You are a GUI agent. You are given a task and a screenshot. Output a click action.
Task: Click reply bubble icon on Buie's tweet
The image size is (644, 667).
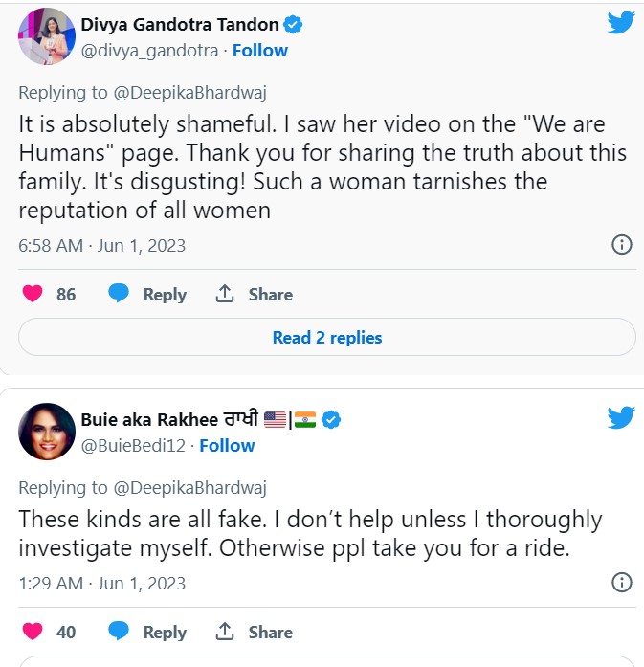(119, 632)
